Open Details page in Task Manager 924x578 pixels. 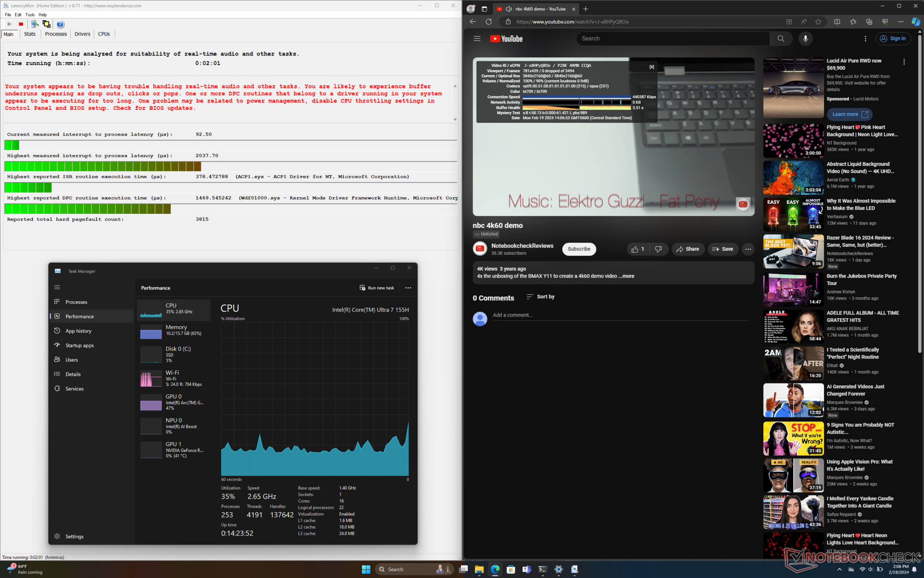(x=91, y=374)
